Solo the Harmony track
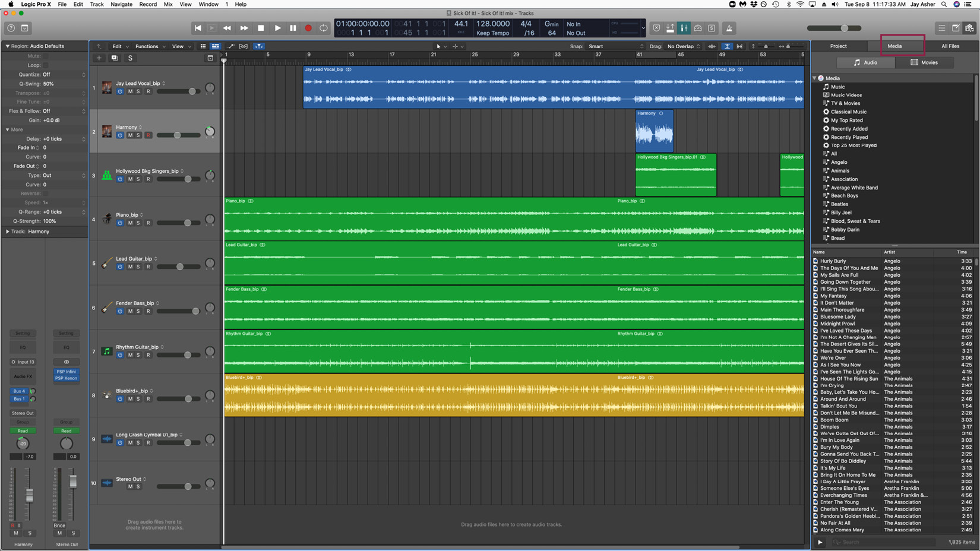This screenshot has width=980, height=551. pyautogui.click(x=138, y=135)
